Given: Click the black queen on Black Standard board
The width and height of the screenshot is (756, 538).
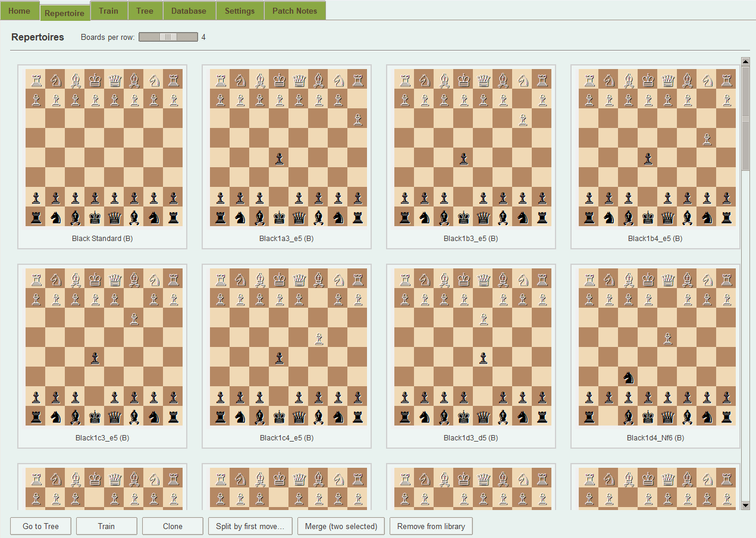Looking at the screenshot, I should click(x=114, y=217).
